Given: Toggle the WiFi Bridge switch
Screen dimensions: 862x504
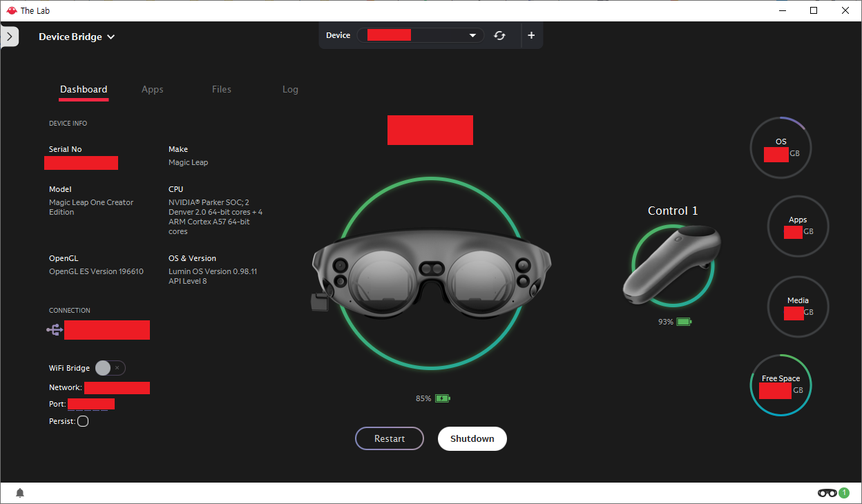Looking at the screenshot, I should [x=111, y=368].
